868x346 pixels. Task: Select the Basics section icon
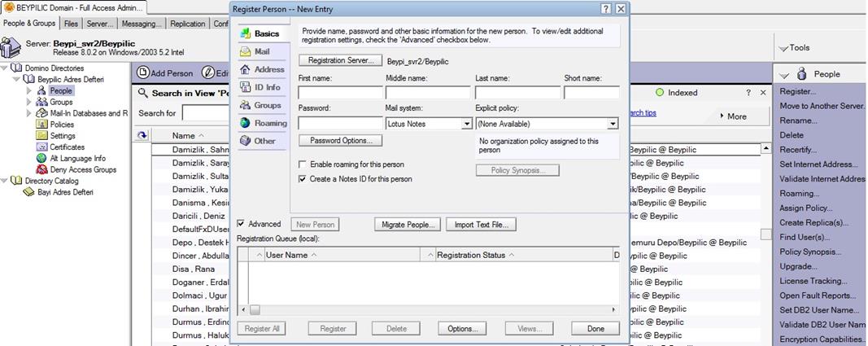pos(245,33)
